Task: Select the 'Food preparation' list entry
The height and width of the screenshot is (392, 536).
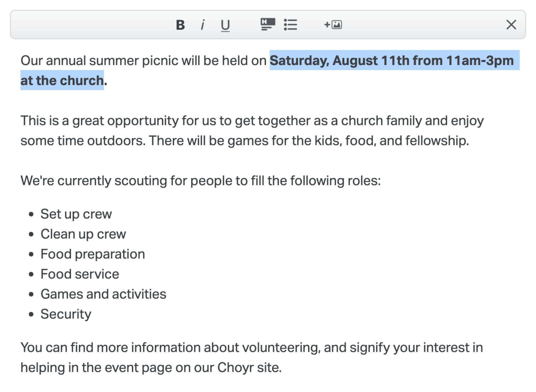Action: click(x=93, y=254)
